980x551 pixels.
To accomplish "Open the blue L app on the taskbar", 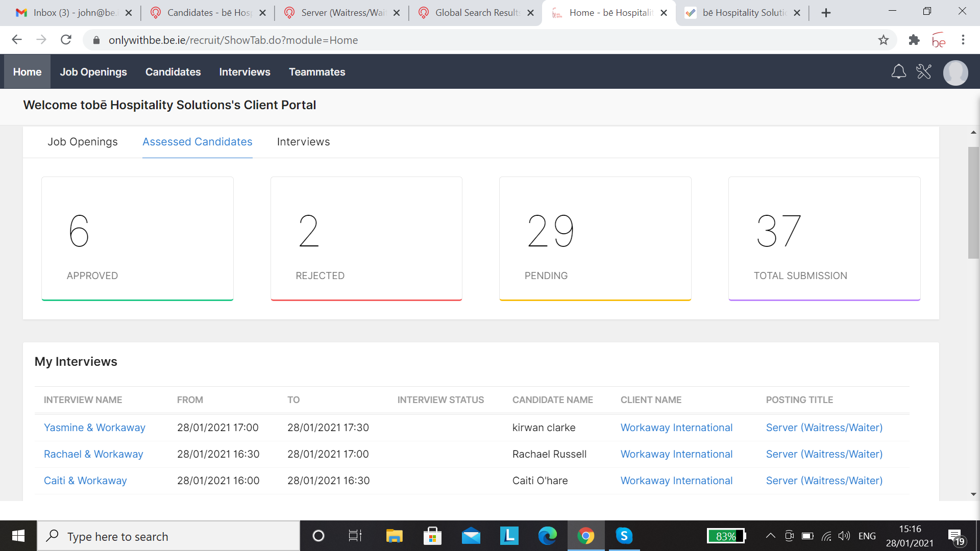I will click(x=509, y=536).
